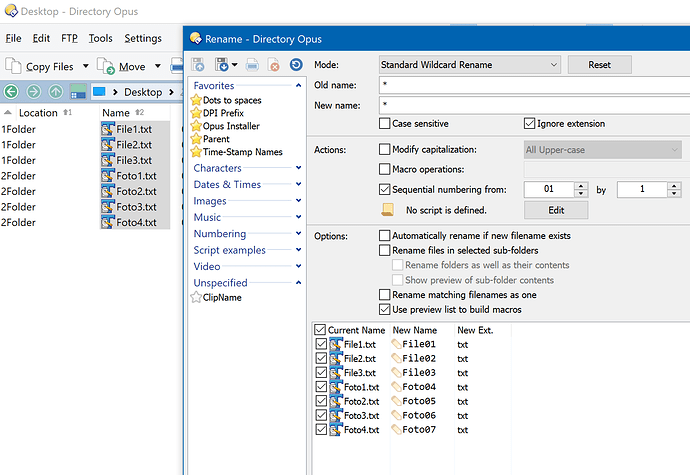Click the Desktop icon in the path bar
This screenshot has height=475, width=690.
pos(99,92)
